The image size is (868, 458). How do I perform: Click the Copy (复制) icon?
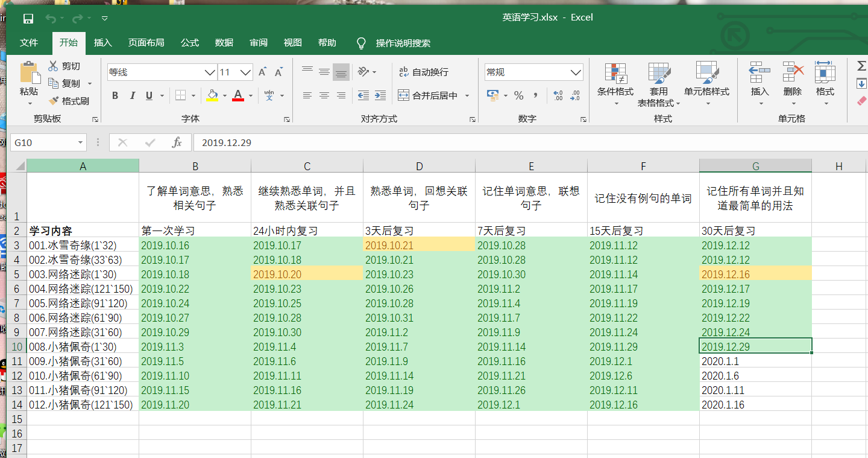click(53, 83)
